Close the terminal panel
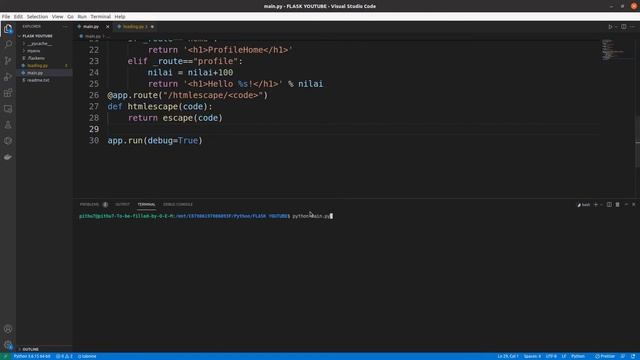The height and width of the screenshot is (360, 640). (x=633, y=204)
